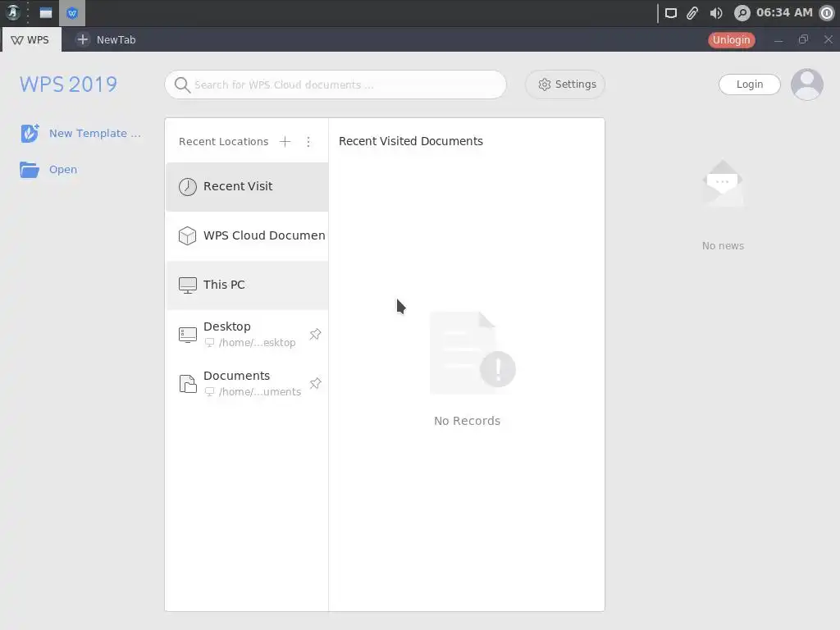Click the power icon in top panel
Viewport: 840px width, 630px height.
[x=827, y=13]
